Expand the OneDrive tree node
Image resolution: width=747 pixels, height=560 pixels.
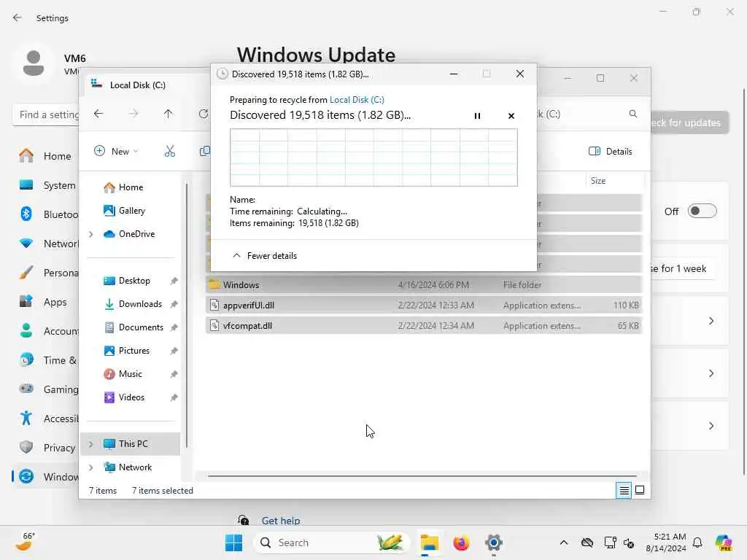[91, 234]
